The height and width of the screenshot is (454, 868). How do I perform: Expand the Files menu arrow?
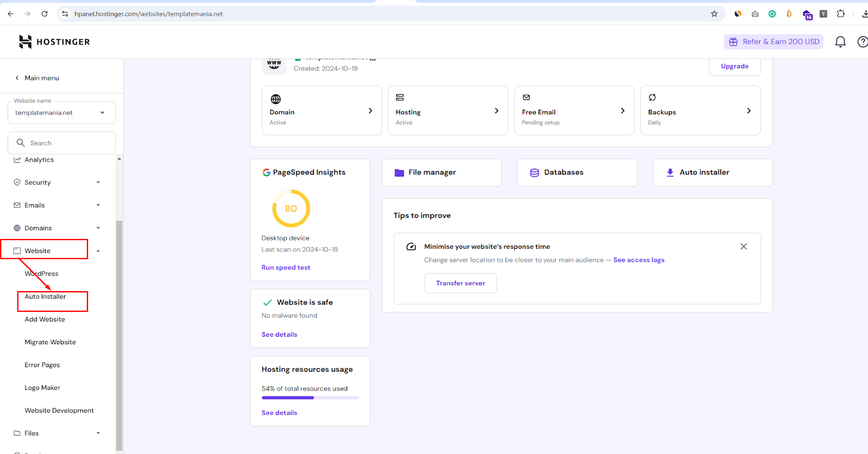(98, 433)
